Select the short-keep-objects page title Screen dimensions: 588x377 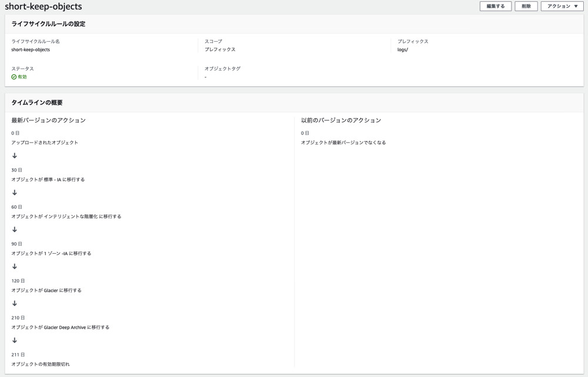click(x=44, y=7)
